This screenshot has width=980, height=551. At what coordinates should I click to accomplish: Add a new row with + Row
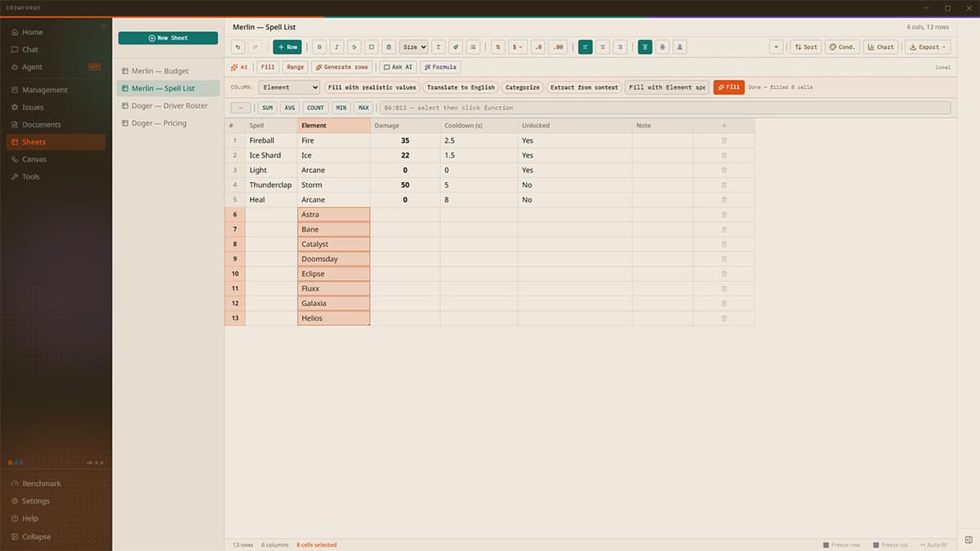pyautogui.click(x=287, y=47)
